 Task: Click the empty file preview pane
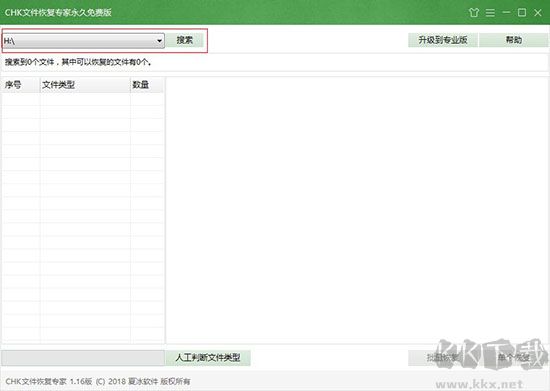pyautogui.click(x=357, y=210)
